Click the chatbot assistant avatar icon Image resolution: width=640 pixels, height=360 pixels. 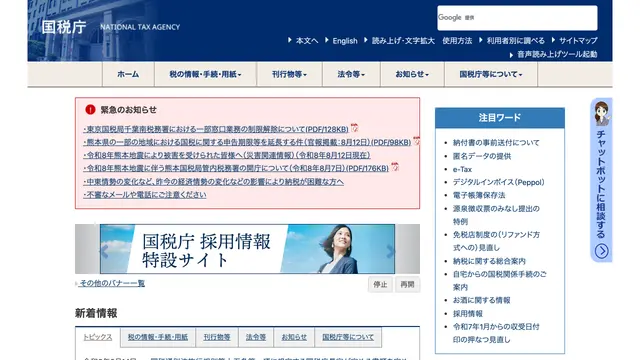pos(601,113)
